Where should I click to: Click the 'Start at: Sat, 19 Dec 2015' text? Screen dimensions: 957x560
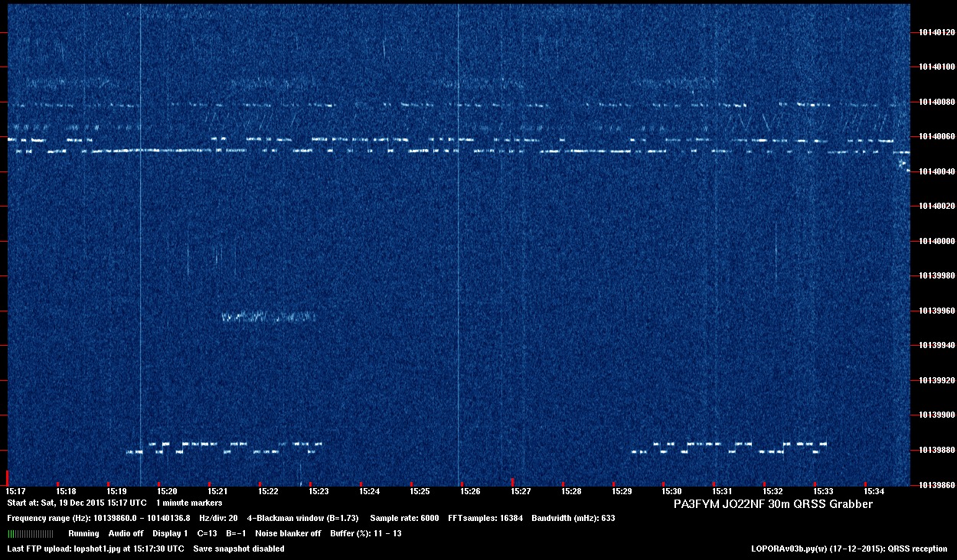click(x=55, y=503)
